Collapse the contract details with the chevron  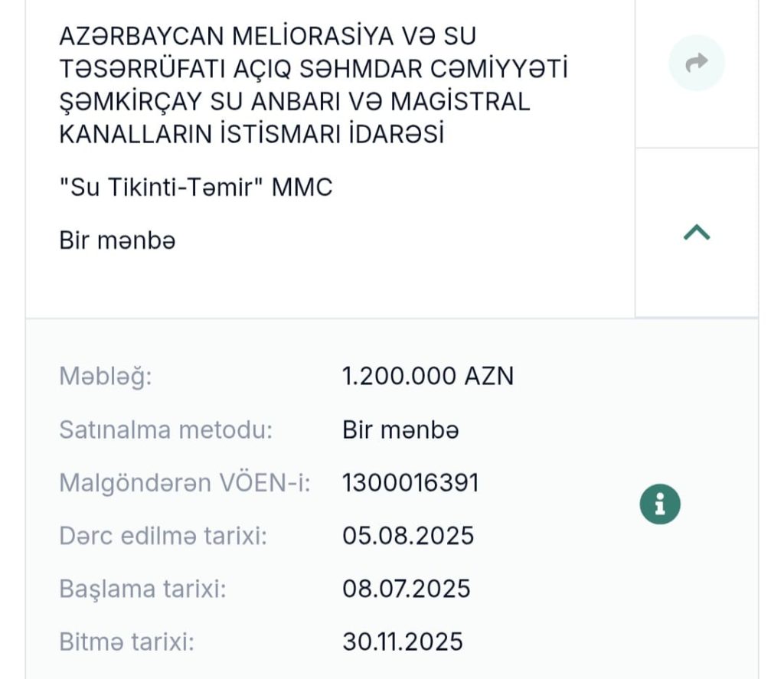696,233
